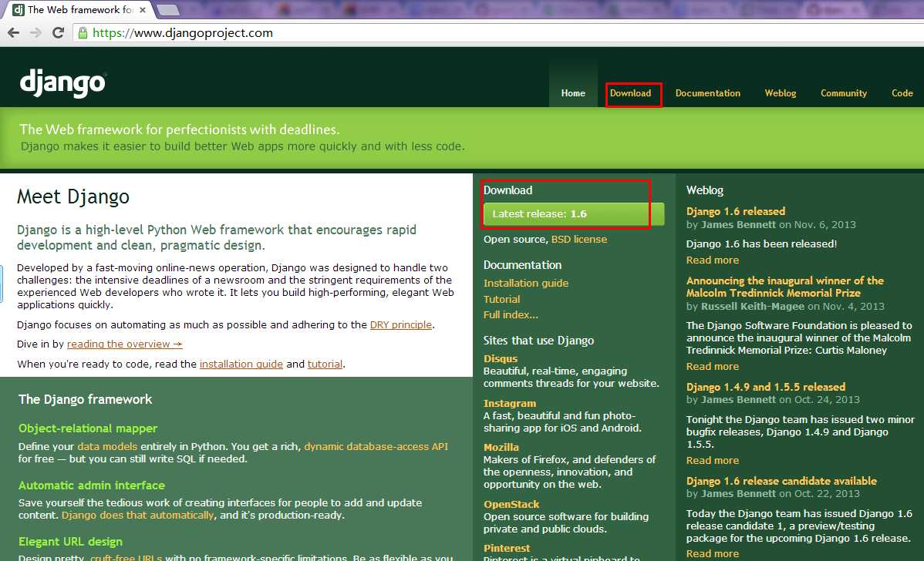Screen dimensions: 924x561
Task: Open the Community nav item
Action: point(843,93)
